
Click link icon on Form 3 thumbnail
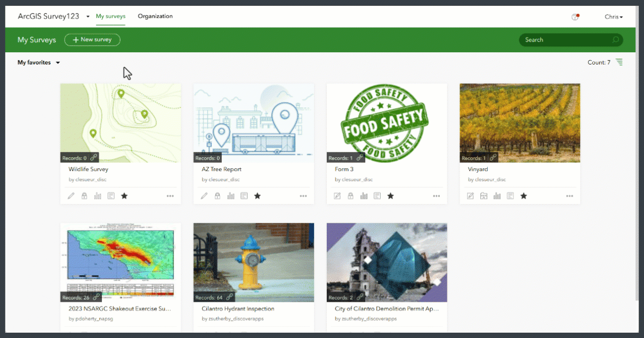360,158
